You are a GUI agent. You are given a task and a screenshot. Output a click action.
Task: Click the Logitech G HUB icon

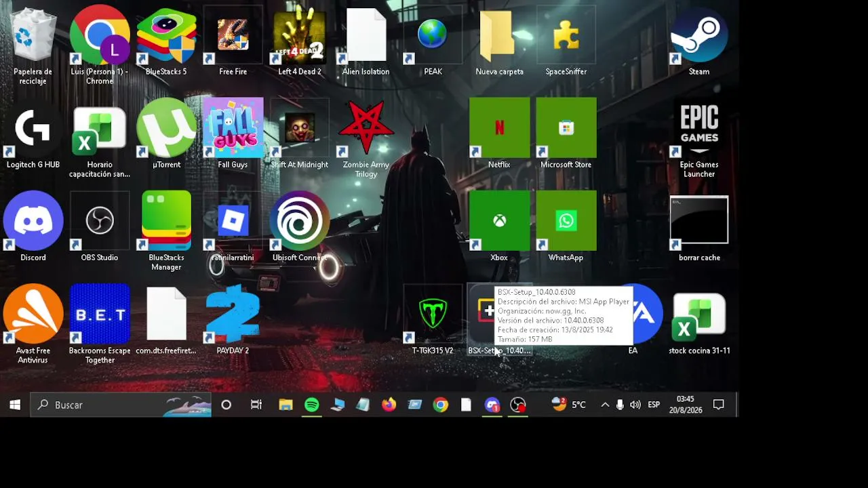coord(33,134)
